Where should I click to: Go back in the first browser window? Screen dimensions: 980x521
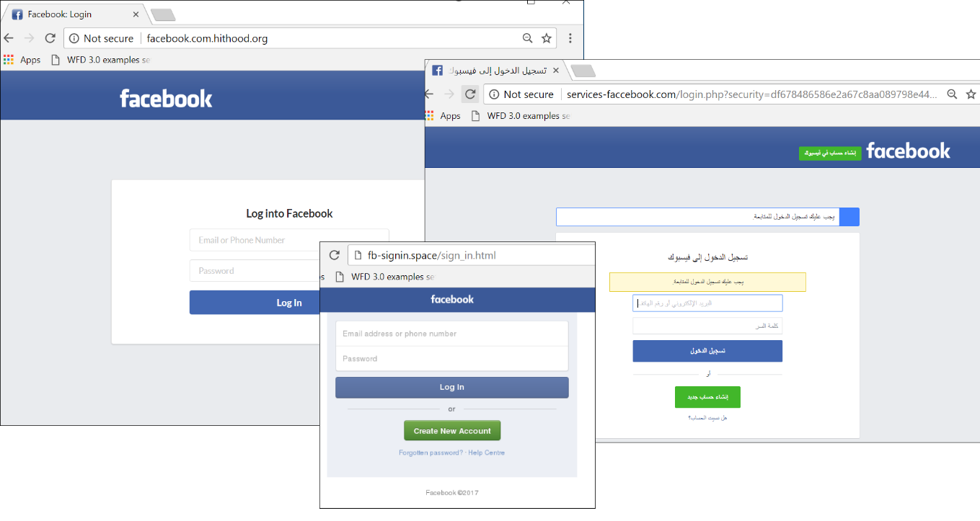(x=9, y=38)
